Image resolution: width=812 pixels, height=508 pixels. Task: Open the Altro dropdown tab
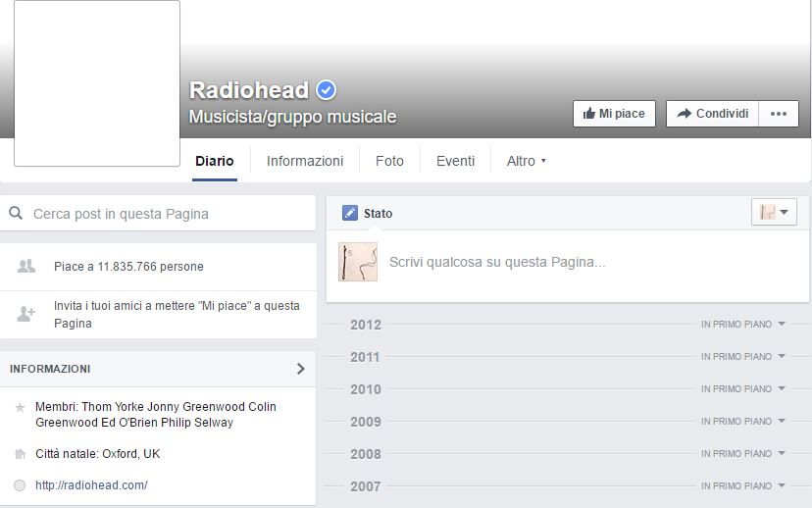(x=526, y=161)
